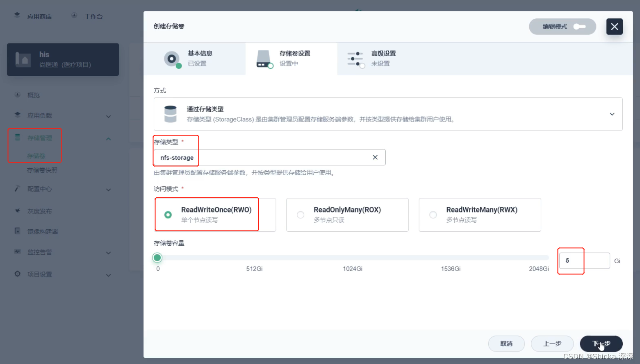Open the 应用商店 app store icon
This screenshot has width=640, height=364.
17,15
